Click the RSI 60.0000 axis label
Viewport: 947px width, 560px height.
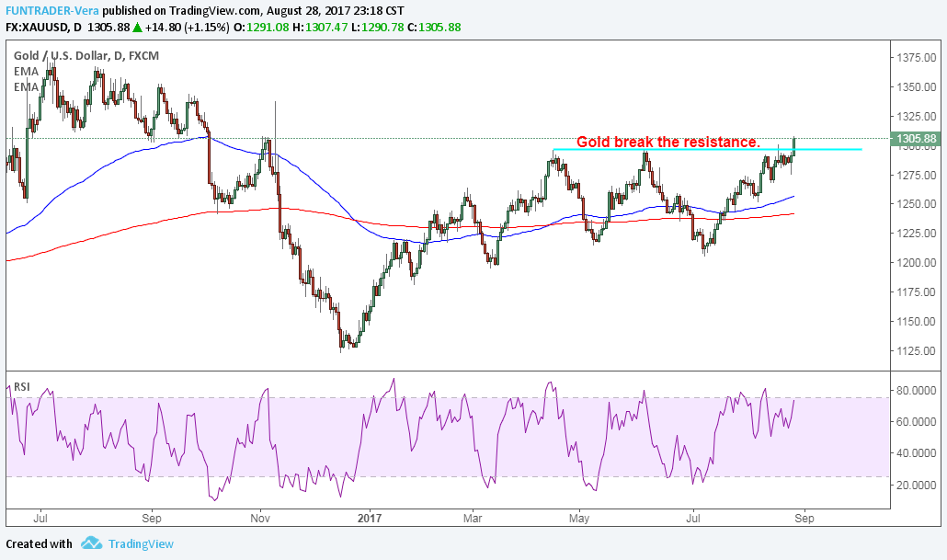(x=916, y=422)
